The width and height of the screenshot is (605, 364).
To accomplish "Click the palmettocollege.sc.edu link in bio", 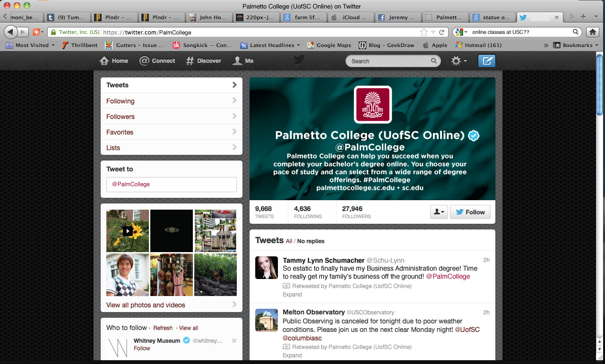I will tap(355, 187).
